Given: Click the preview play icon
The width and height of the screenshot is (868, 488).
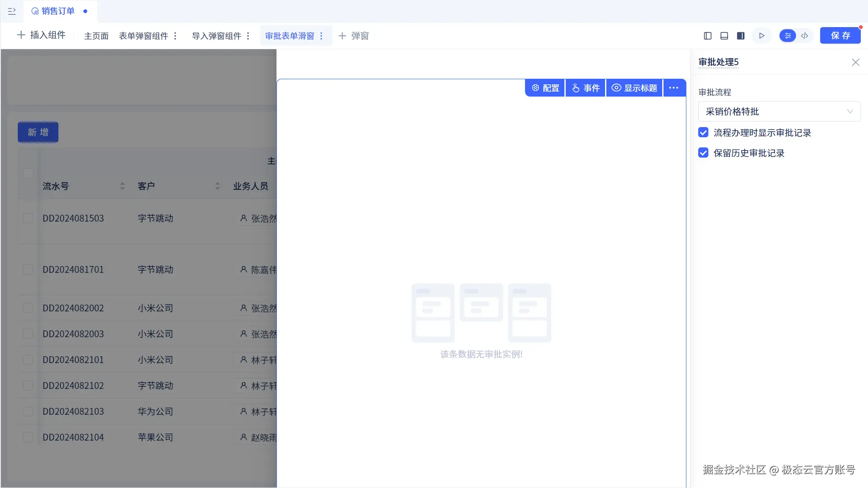Looking at the screenshot, I should (762, 36).
